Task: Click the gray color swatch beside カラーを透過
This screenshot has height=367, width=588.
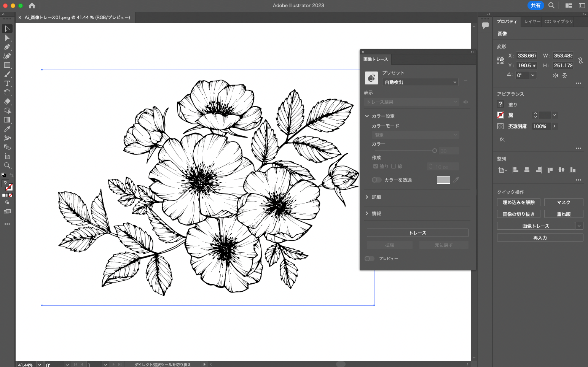Action: tap(443, 180)
